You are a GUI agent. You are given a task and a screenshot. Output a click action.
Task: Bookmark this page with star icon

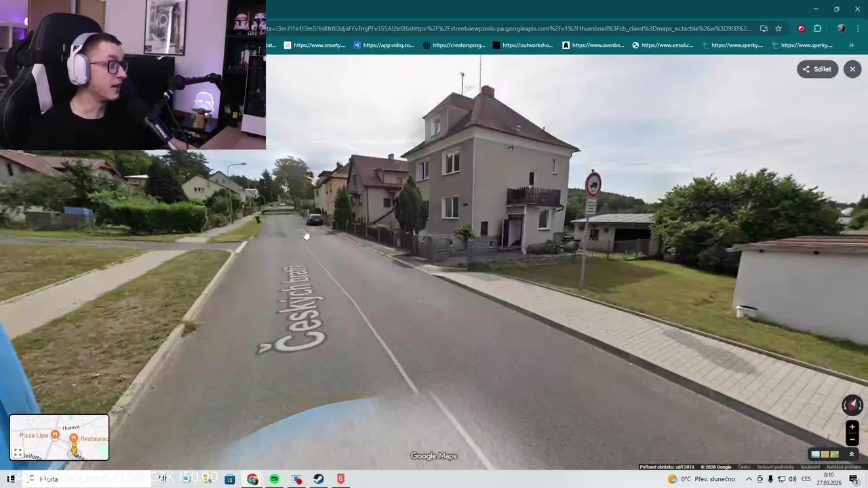[778, 28]
